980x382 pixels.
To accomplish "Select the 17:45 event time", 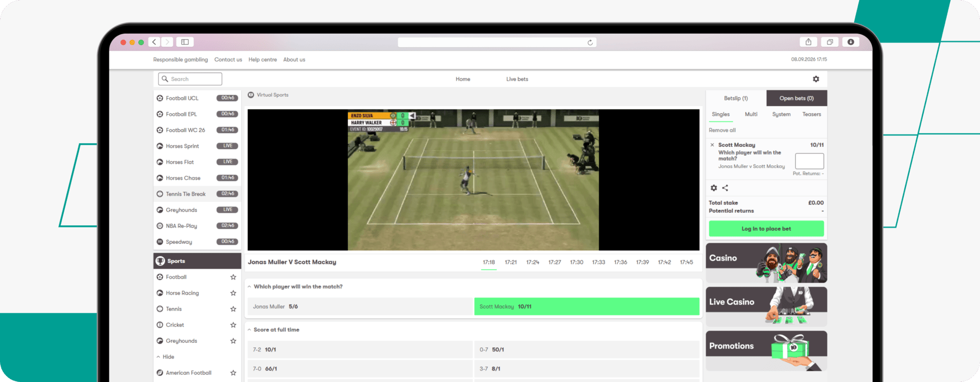I will coord(687,263).
